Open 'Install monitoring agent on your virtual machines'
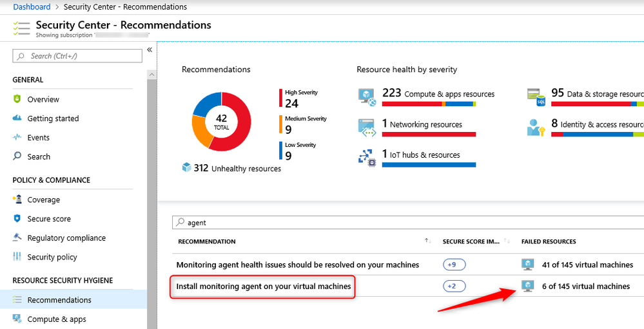 (x=263, y=286)
